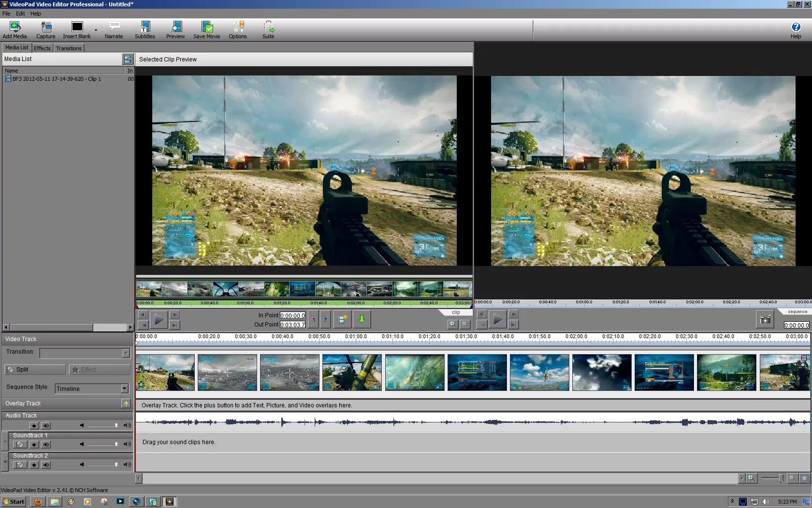Mute Soundtrack 1 with the speaker button

46,445
